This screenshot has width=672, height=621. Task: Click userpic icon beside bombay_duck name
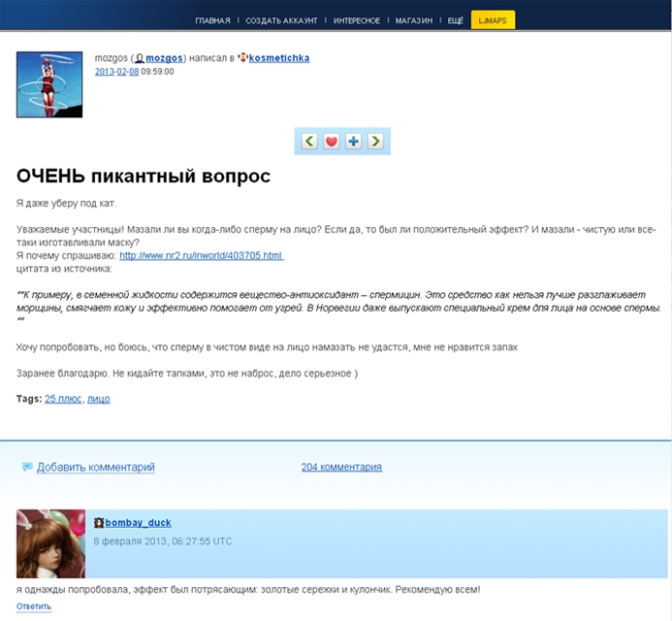tap(99, 523)
